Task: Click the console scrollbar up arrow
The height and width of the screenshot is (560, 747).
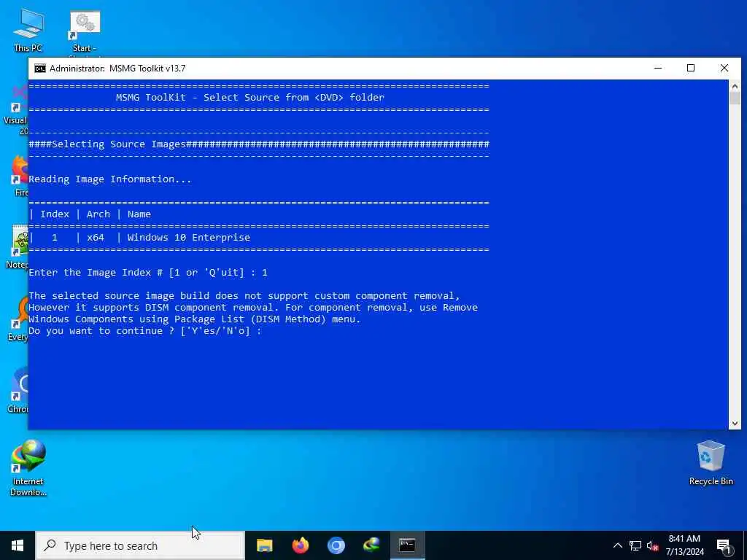Action: click(735, 86)
